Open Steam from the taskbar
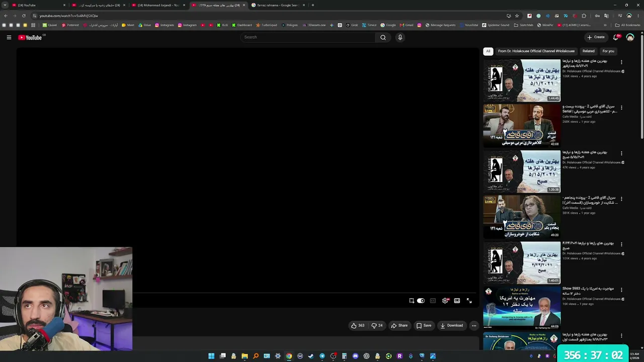 click(311, 356)
